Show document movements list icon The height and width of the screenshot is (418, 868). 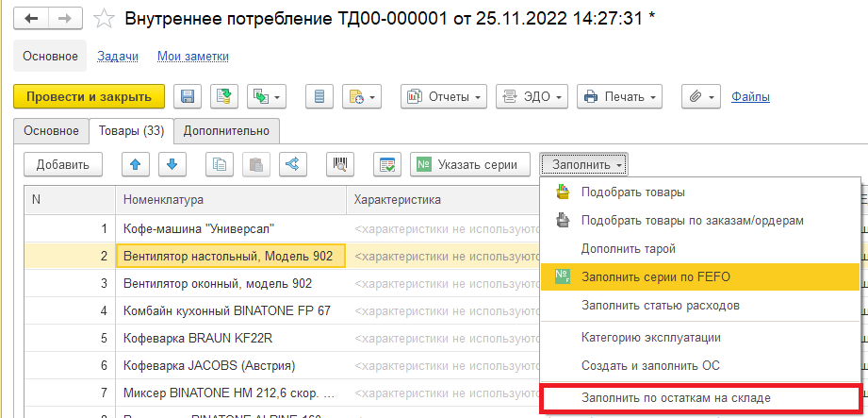[x=319, y=97]
